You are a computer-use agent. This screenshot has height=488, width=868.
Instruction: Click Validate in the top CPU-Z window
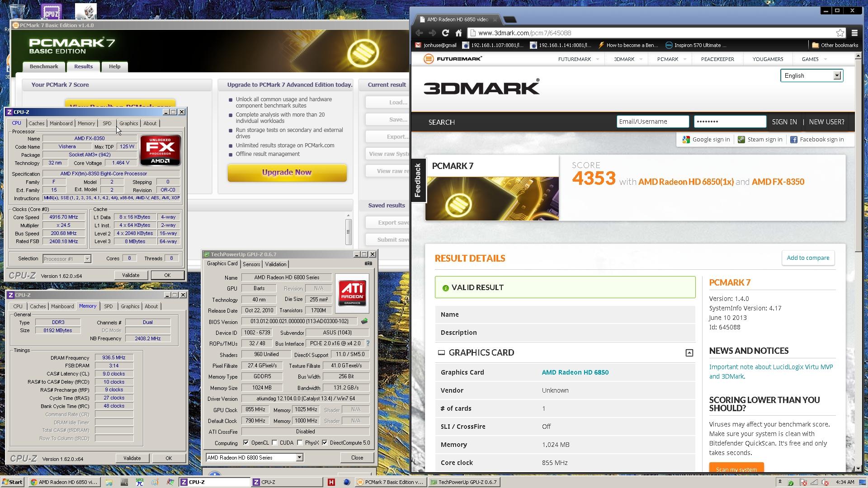[x=131, y=275]
